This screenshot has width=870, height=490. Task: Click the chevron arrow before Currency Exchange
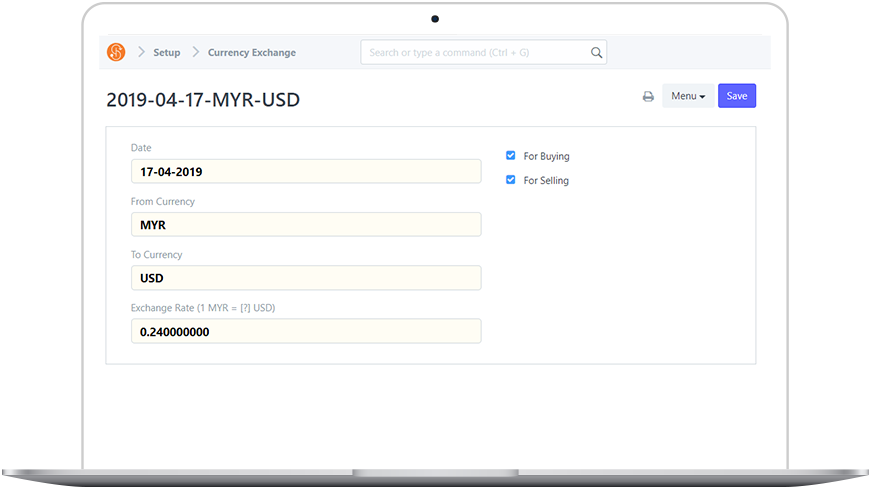(x=196, y=52)
